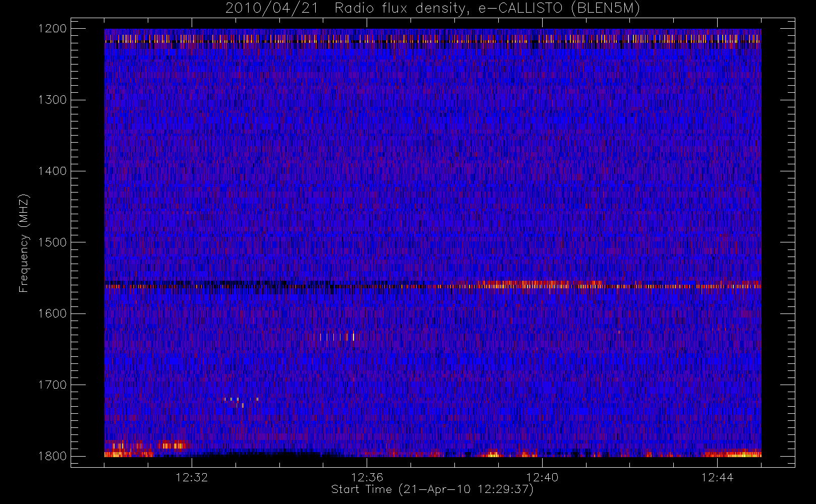816x504 pixels.
Task: Select the 1300 frequency axis label
Action: (52, 100)
